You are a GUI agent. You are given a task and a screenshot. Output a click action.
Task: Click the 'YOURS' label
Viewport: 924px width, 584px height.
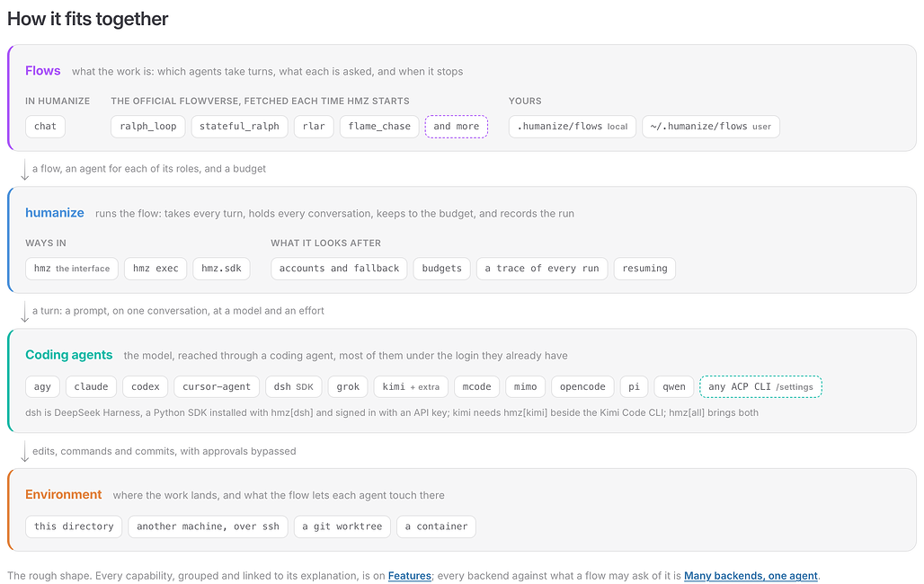pos(525,102)
